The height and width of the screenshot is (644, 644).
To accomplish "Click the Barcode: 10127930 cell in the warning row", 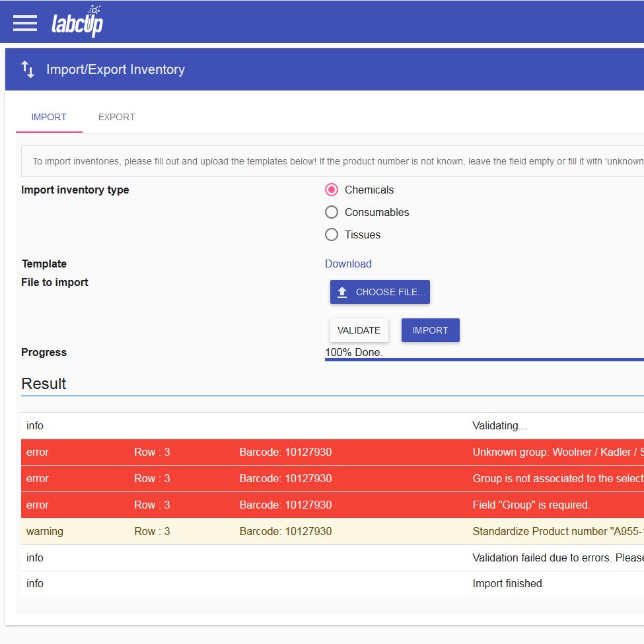I will pos(285,532).
